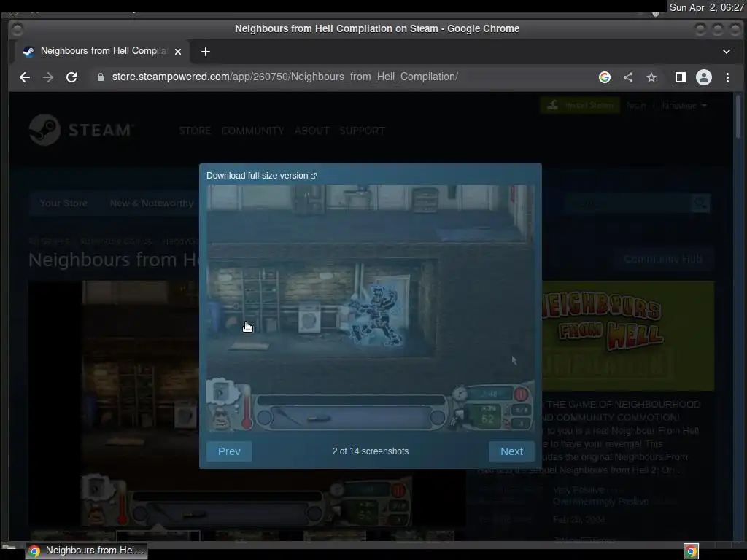Click the Steam logo

(82, 130)
